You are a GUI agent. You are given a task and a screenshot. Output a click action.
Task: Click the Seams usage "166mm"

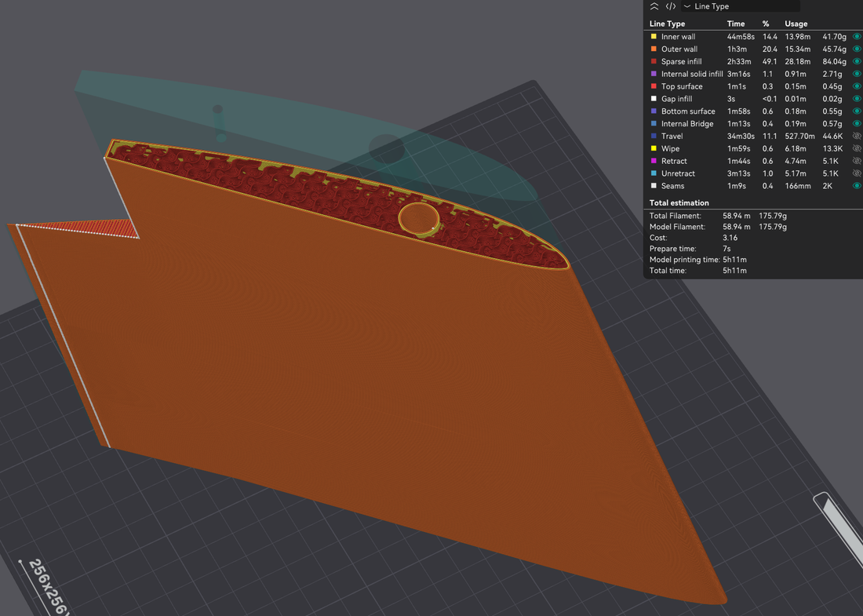click(798, 186)
